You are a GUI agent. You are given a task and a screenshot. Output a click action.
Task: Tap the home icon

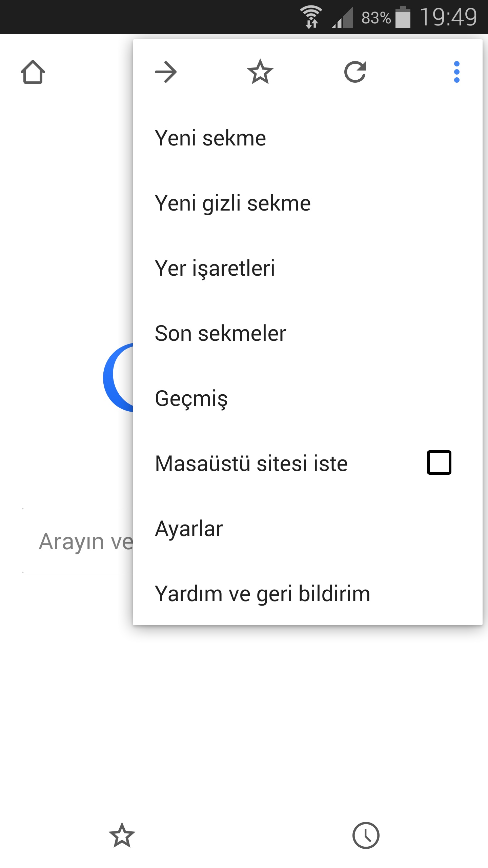click(x=33, y=72)
